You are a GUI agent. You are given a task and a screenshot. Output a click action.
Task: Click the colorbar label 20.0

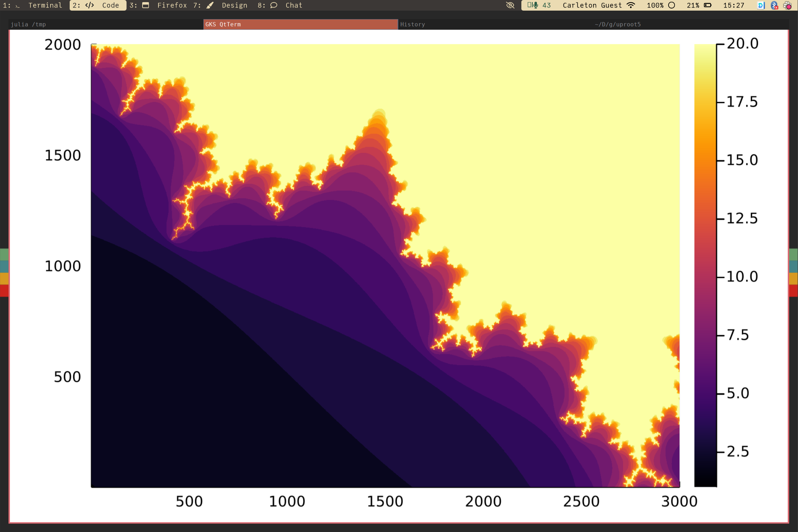[x=742, y=44]
